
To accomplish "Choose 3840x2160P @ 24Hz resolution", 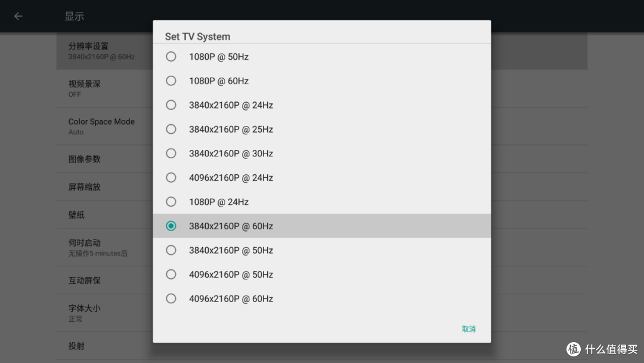I will [x=321, y=105].
